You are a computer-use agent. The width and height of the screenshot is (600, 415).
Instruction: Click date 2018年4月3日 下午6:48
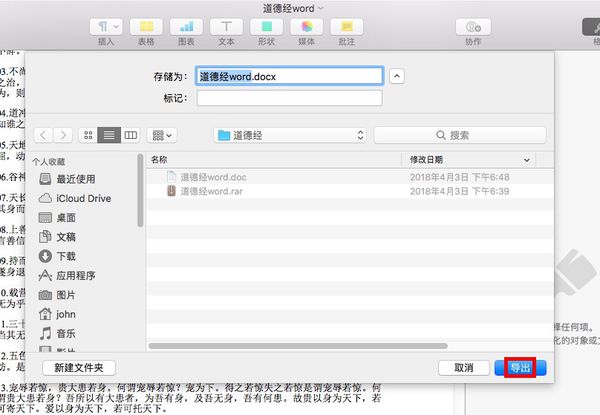pos(460,177)
